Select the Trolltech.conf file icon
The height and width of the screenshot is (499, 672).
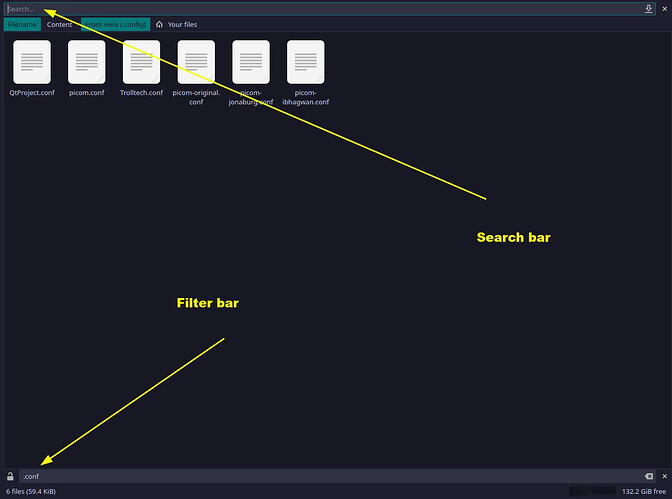(141, 61)
